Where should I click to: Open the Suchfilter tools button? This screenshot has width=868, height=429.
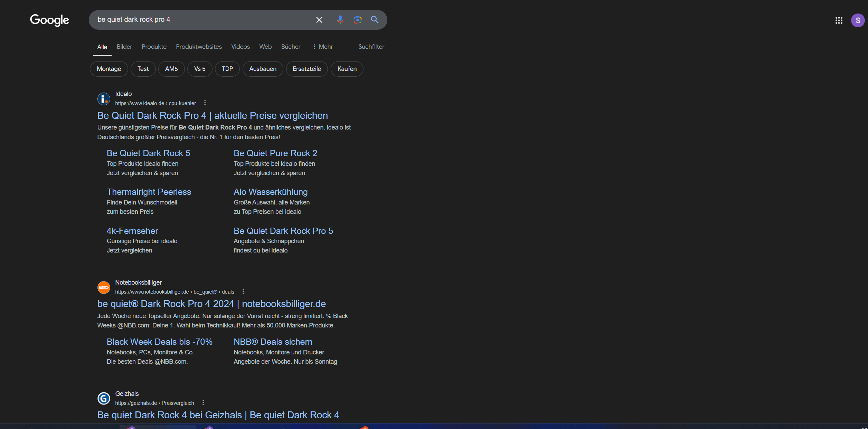point(371,47)
